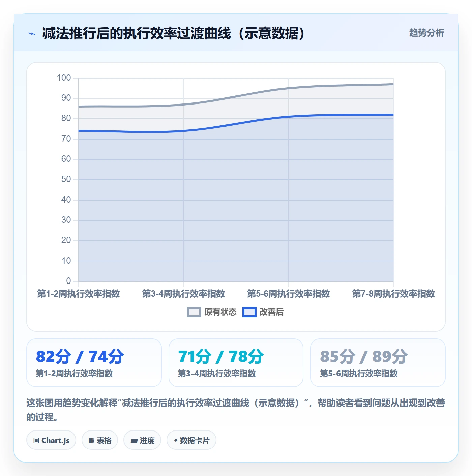Click the 改善后 legend label
This screenshot has width=472, height=476.
(271, 312)
